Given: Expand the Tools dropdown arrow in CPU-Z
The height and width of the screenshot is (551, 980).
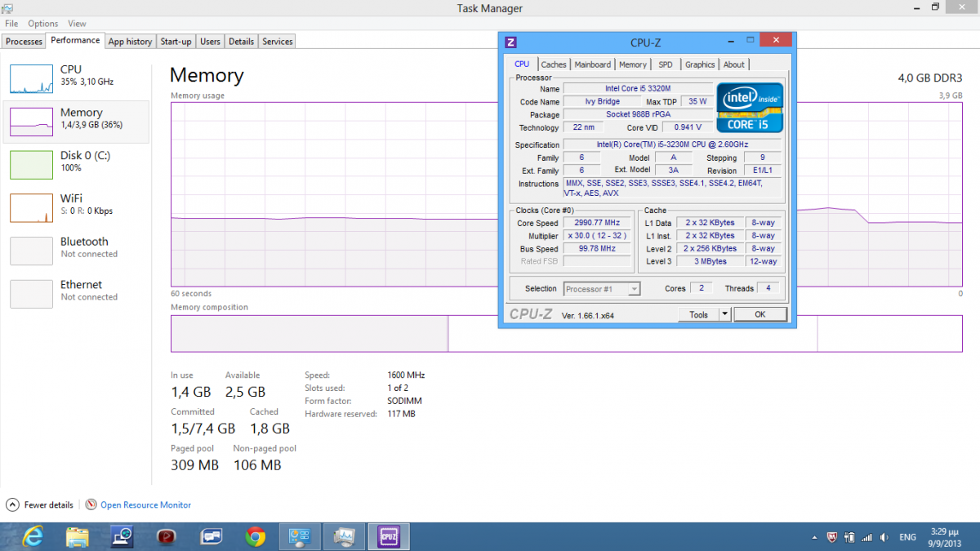Looking at the screenshot, I should click(x=724, y=314).
